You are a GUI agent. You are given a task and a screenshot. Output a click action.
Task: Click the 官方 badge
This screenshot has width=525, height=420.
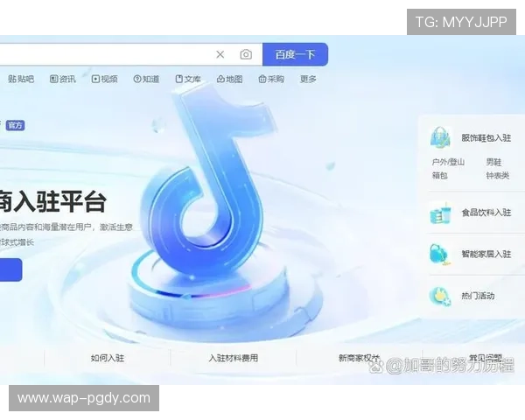pos(15,125)
